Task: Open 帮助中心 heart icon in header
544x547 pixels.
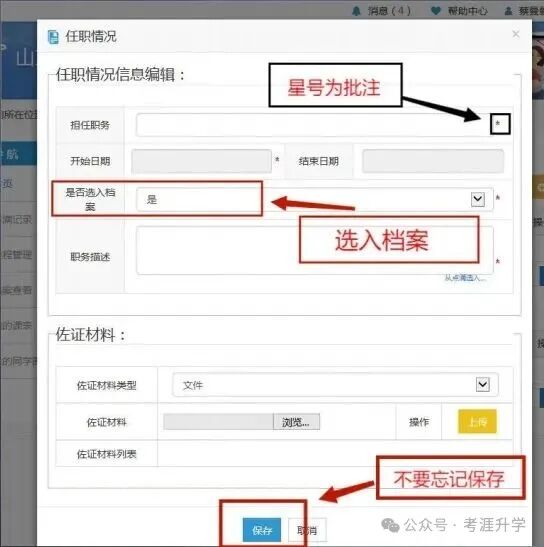Action: pyautogui.click(x=435, y=11)
